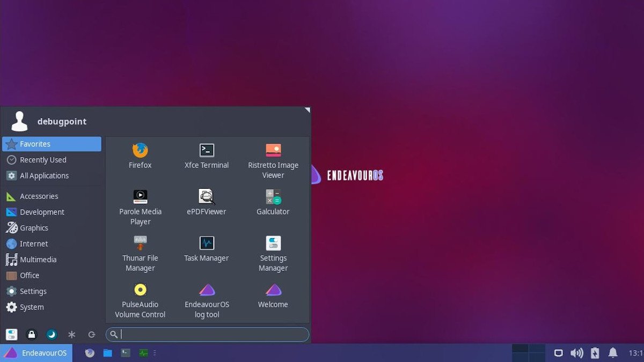The height and width of the screenshot is (362, 644).
Task: Suspend the session via the moon icon
Action: (x=52, y=335)
